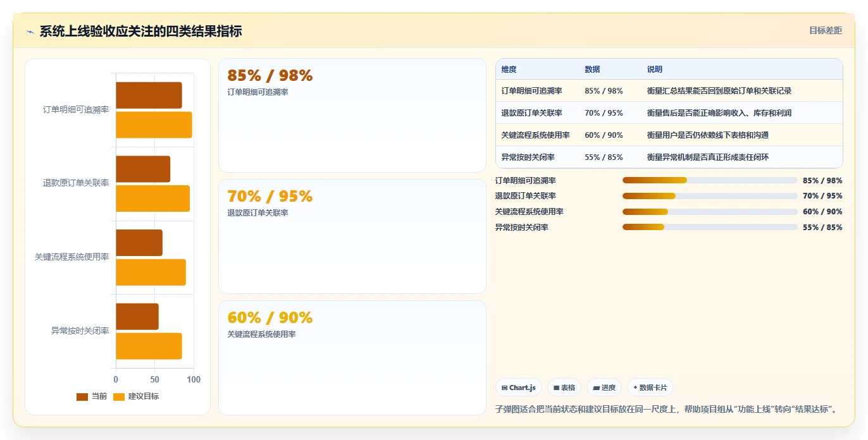Click the orange 建议目标 bar for 关键流程系统使用率

pyautogui.click(x=151, y=272)
